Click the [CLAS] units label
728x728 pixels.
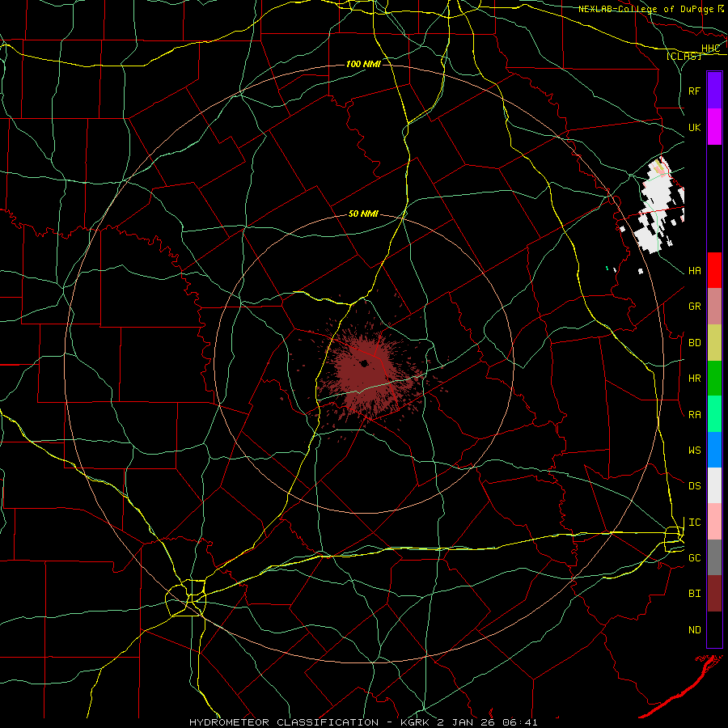point(684,57)
